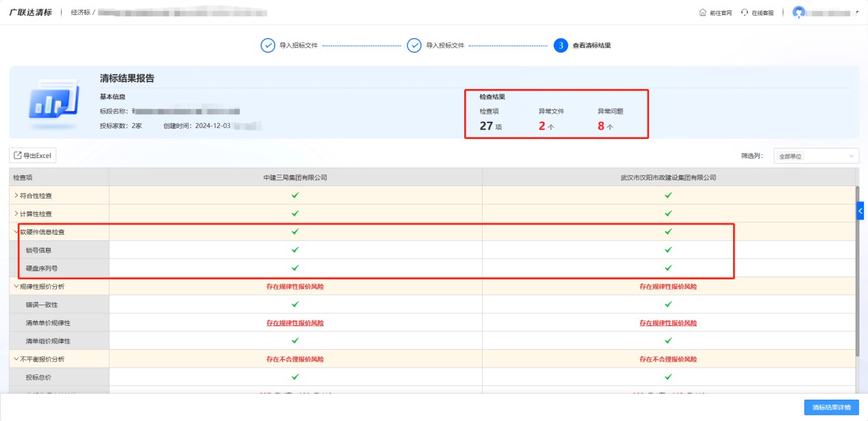Image resolution: width=868 pixels, height=421 pixels.
Task: Expand the 计算性检查 row
Action: (x=16, y=214)
